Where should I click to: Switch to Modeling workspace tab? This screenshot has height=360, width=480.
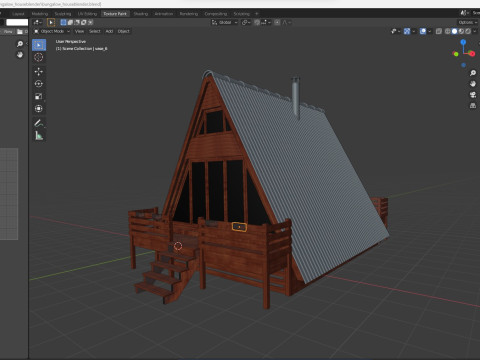click(x=40, y=14)
